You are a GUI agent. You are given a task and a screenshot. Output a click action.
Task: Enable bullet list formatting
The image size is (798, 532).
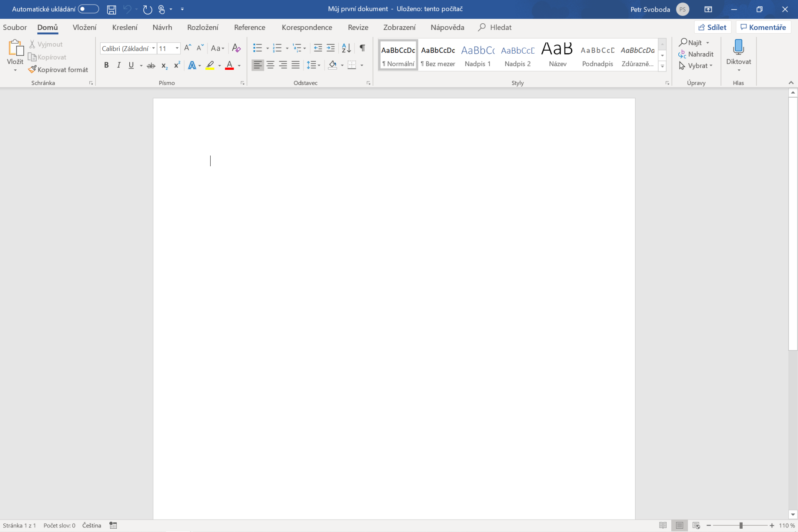click(x=258, y=48)
